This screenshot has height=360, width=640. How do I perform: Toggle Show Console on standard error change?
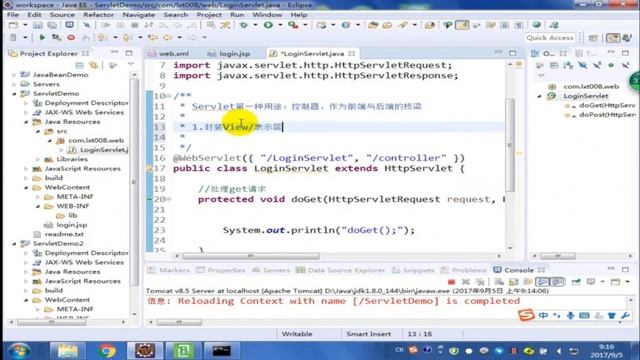(x=557, y=282)
